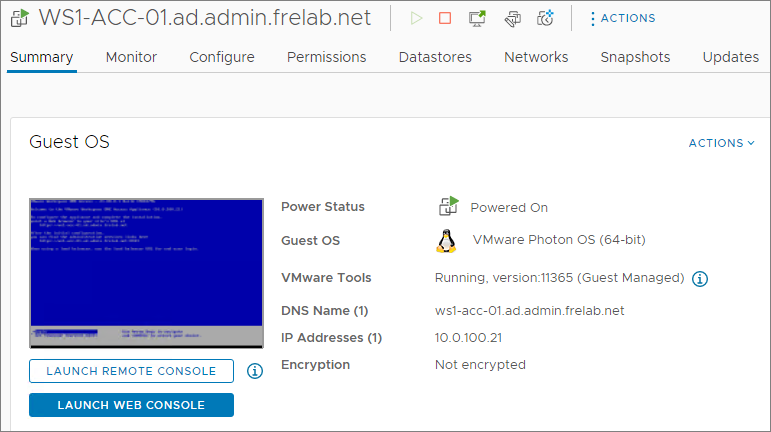Click the Take Snapshot toolbar icon

coord(545,18)
